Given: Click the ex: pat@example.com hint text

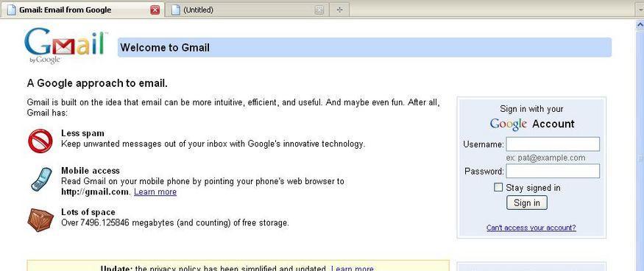Looking at the screenshot, I should [546, 158].
